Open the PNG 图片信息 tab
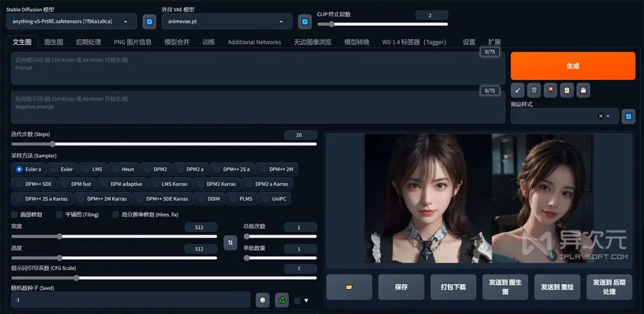644x314 pixels. [132, 42]
